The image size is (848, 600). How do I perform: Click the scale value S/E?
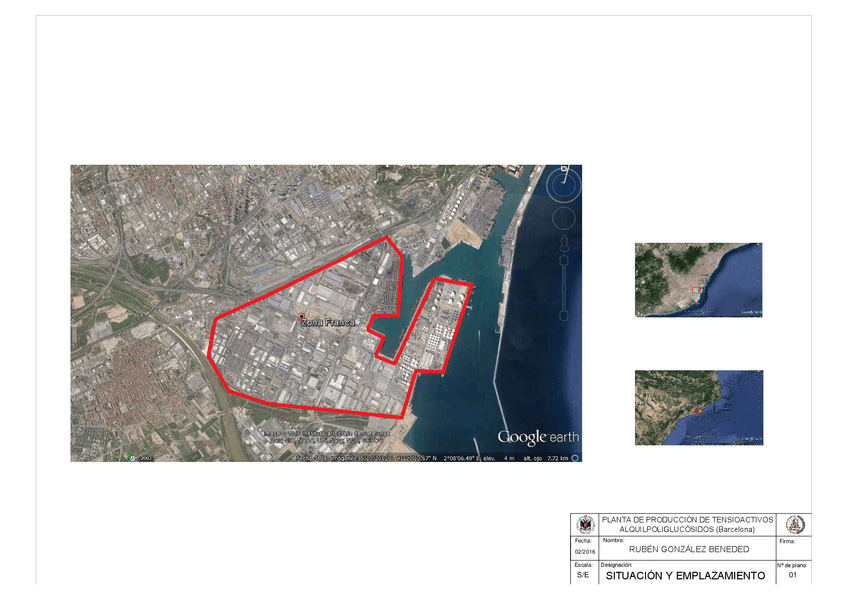click(x=583, y=577)
